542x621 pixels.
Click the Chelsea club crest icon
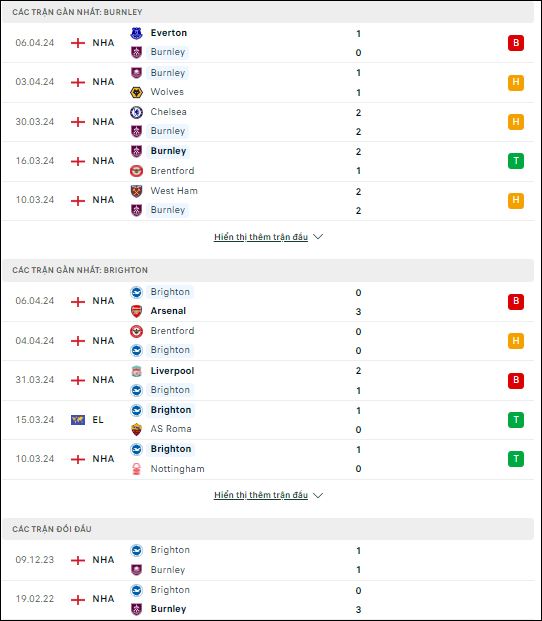point(136,112)
